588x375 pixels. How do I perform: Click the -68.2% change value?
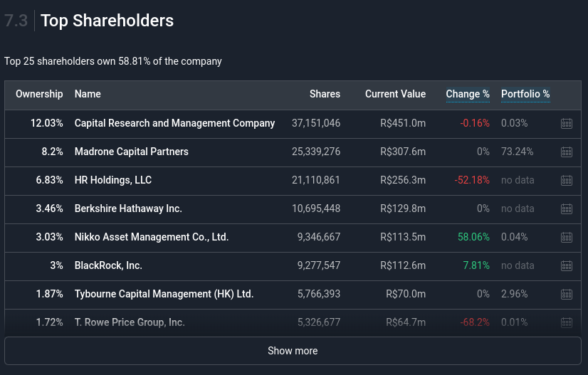475,322
